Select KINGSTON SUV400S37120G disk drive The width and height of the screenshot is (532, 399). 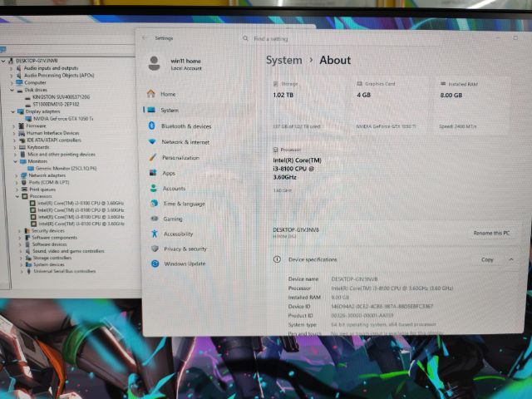[62, 97]
